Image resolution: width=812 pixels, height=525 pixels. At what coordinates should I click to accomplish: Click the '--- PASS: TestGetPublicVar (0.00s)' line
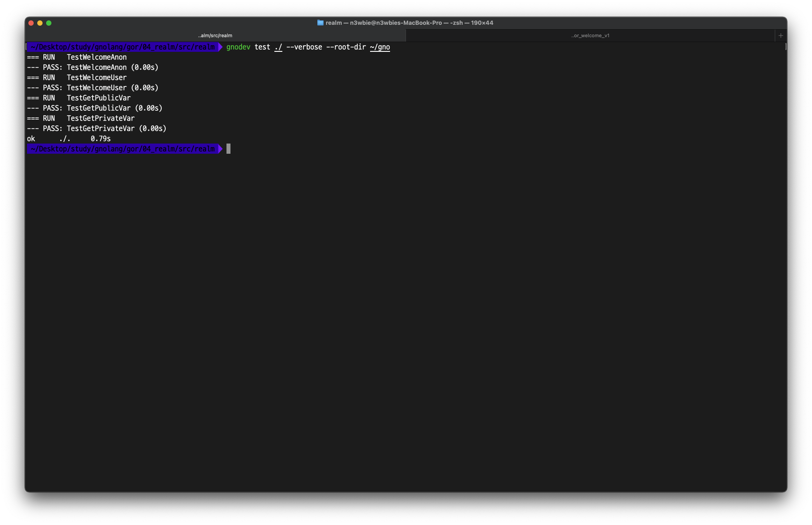click(x=95, y=108)
